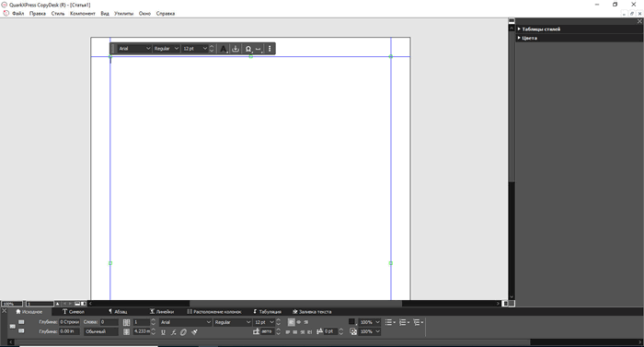Expand the Цвета panel

[519, 38]
